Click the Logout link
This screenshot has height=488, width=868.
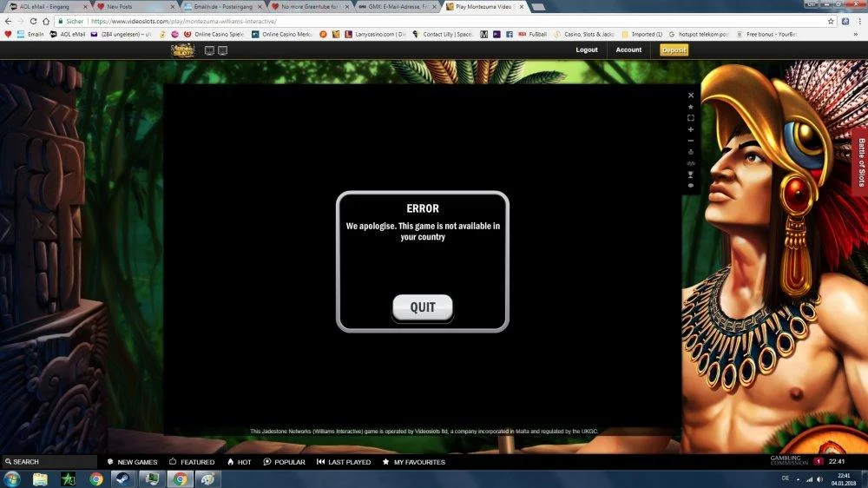pyautogui.click(x=586, y=49)
